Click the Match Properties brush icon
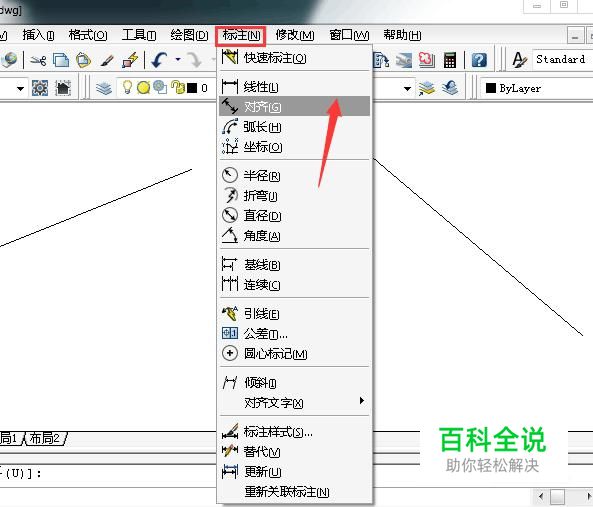593x507 pixels. pos(107,60)
